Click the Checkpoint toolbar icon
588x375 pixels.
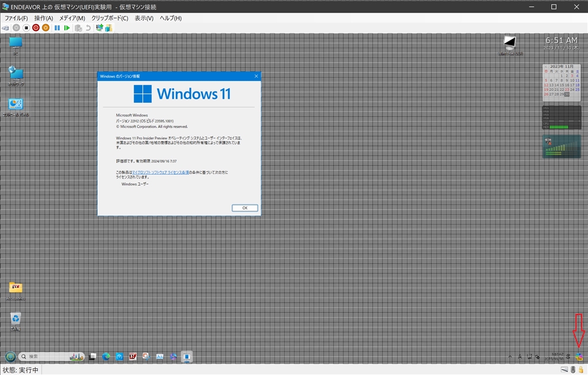78,28
